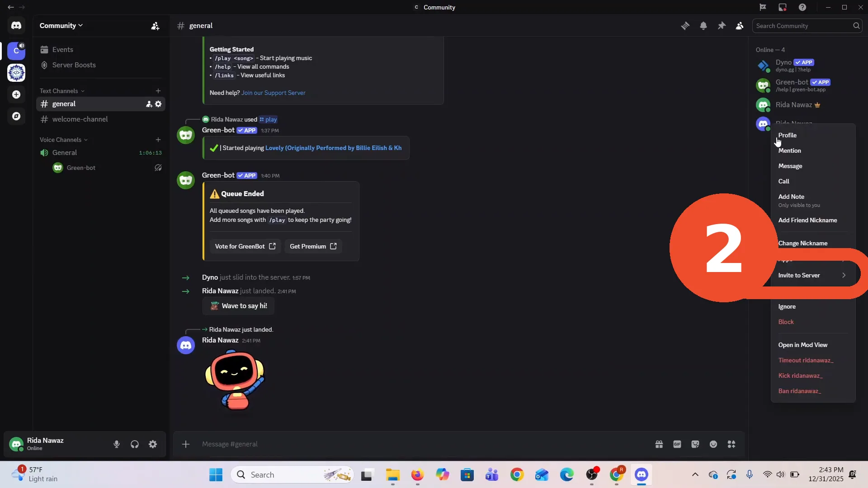
Task: Open Discord direct messages home icon
Action: click(x=16, y=26)
